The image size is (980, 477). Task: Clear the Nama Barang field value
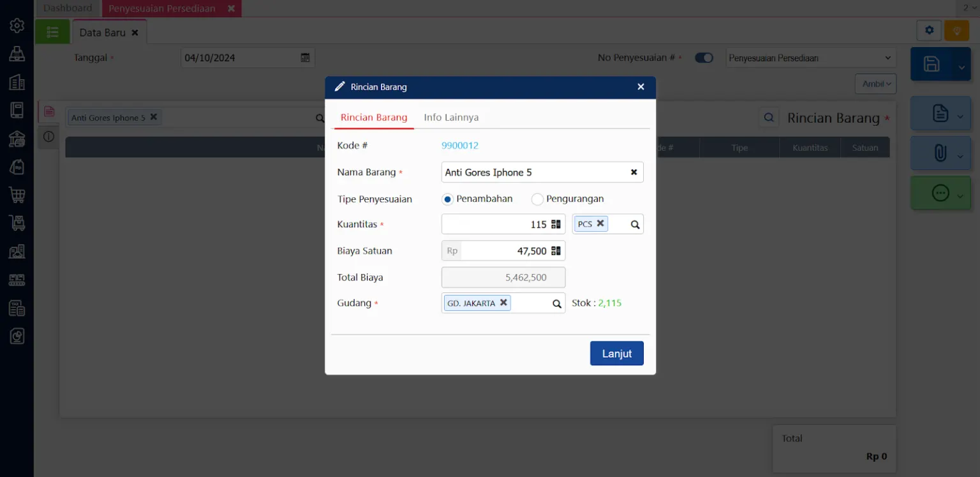634,172
